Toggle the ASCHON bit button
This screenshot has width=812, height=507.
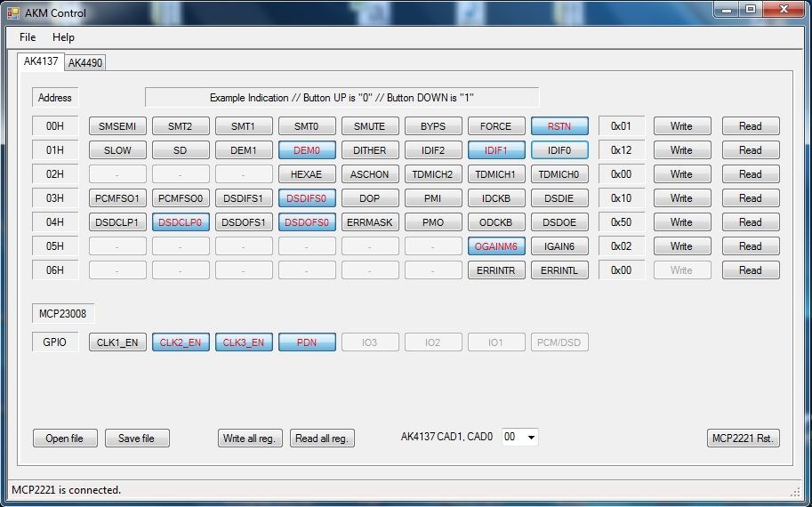click(370, 174)
